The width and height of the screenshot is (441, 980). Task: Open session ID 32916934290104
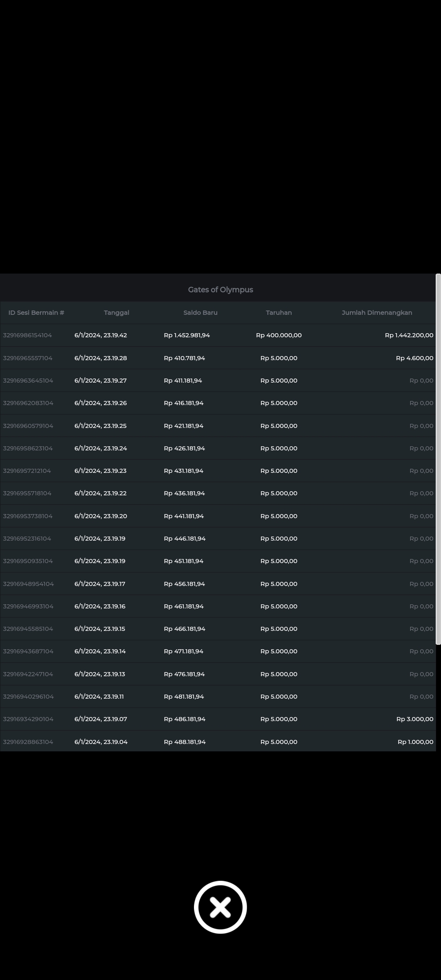click(28, 719)
